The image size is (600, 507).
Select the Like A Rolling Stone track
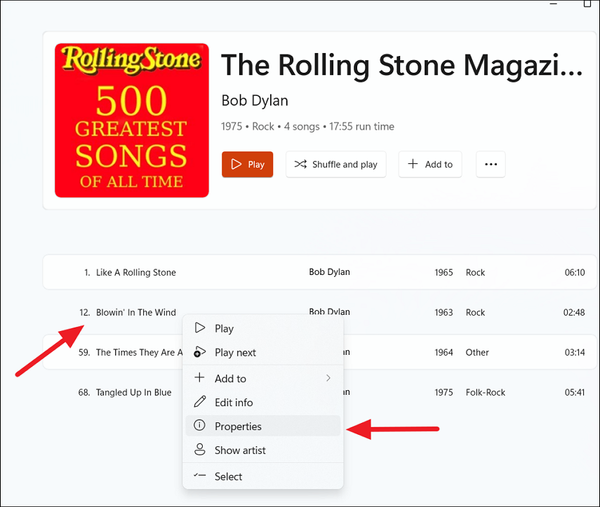136,272
